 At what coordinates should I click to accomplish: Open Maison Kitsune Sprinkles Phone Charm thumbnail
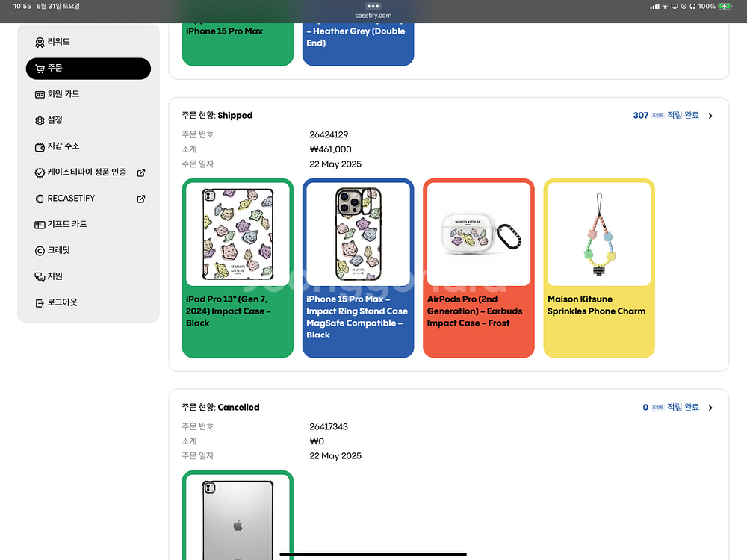599,234
